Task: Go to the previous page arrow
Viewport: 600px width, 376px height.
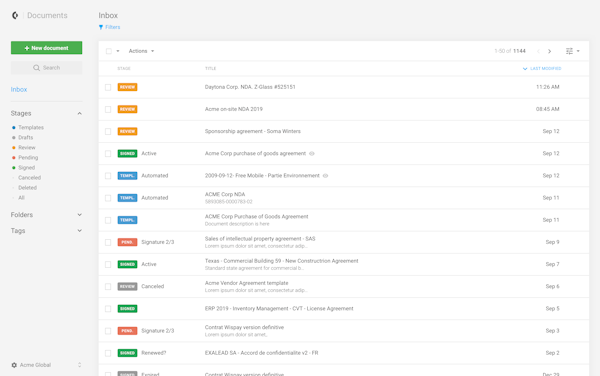Action: click(x=538, y=51)
